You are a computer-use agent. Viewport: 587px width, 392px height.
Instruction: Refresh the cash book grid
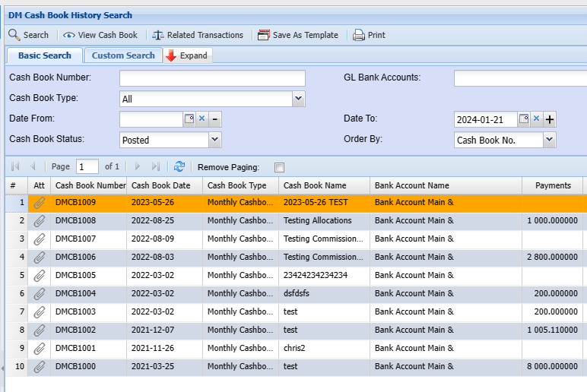point(179,166)
